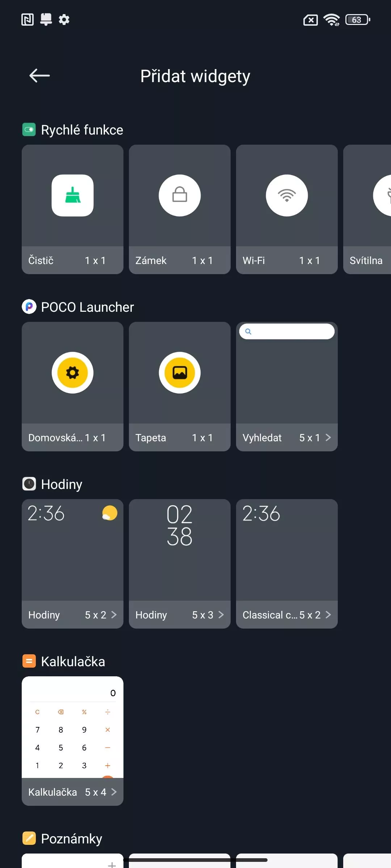Screen dimensions: 391x868
Task: Select clock widget with weather sun icon
Action: coord(72,550)
